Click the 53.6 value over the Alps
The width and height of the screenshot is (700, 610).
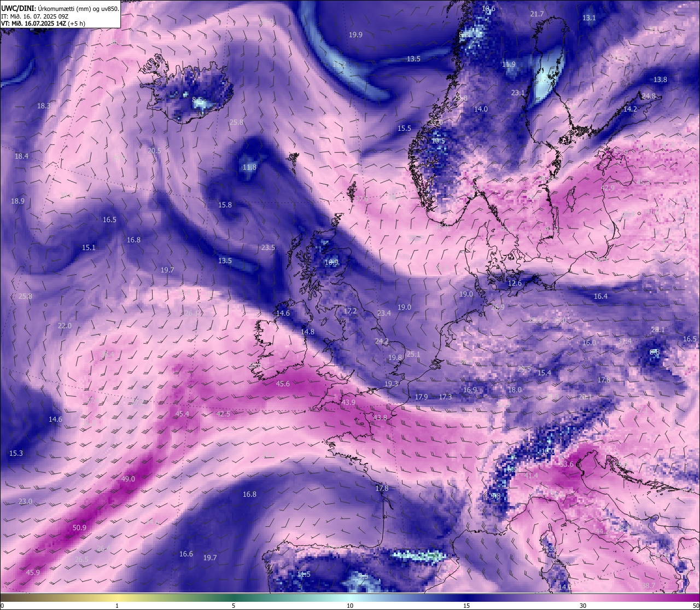click(567, 464)
